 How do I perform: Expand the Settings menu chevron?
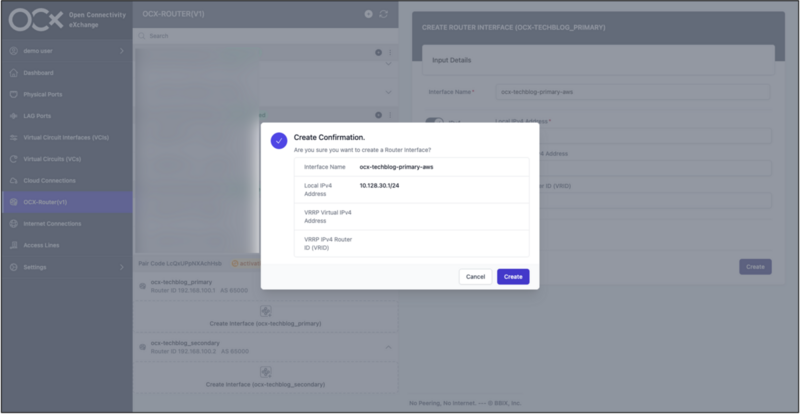pos(121,267)
